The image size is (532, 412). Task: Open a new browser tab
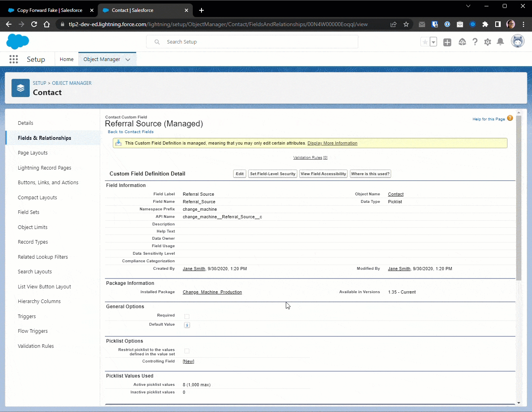pos(201,10)
